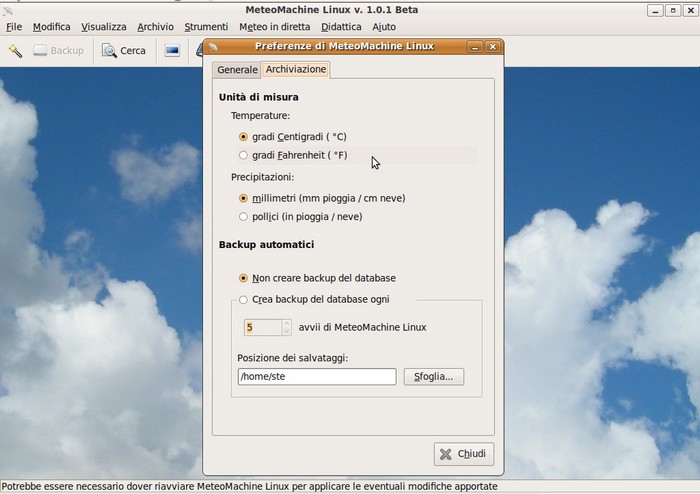This screenshot has width=700, height=494.
Task: Click the Backup toolbar button
Action: click(x=58, y=50)
